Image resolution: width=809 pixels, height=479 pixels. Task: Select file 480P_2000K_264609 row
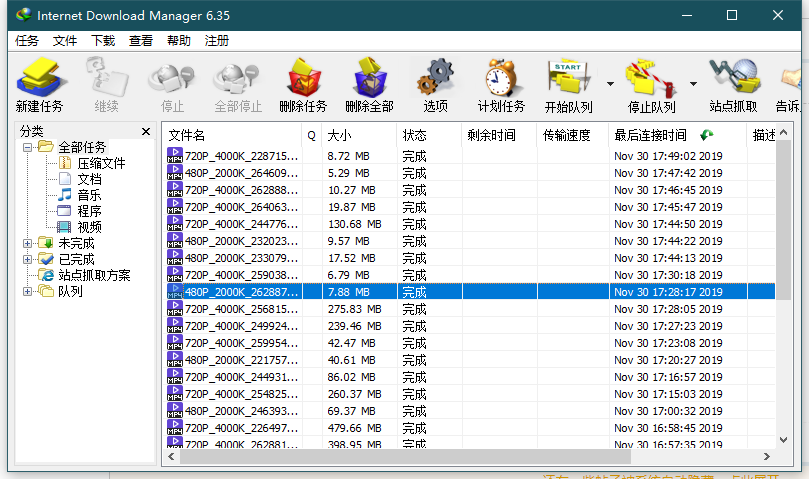[x=469, y=173]
